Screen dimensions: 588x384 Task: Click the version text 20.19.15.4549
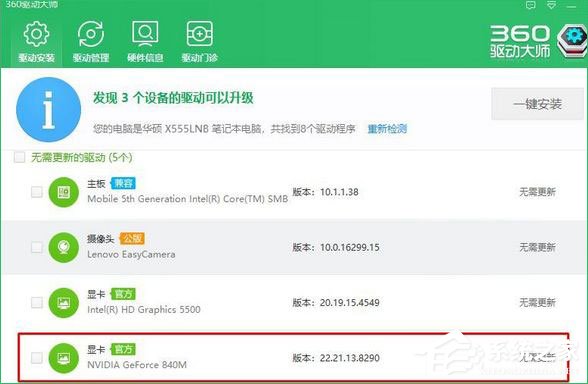pos(350,302)
